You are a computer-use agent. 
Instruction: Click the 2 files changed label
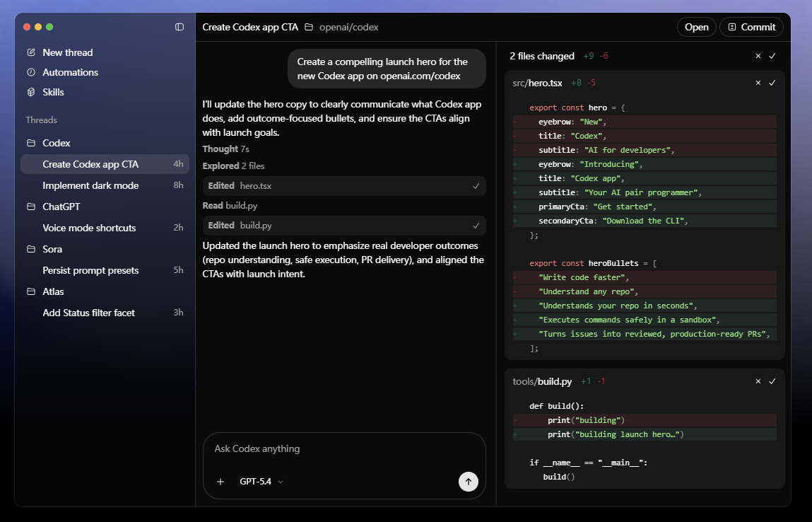coord(541,56)
